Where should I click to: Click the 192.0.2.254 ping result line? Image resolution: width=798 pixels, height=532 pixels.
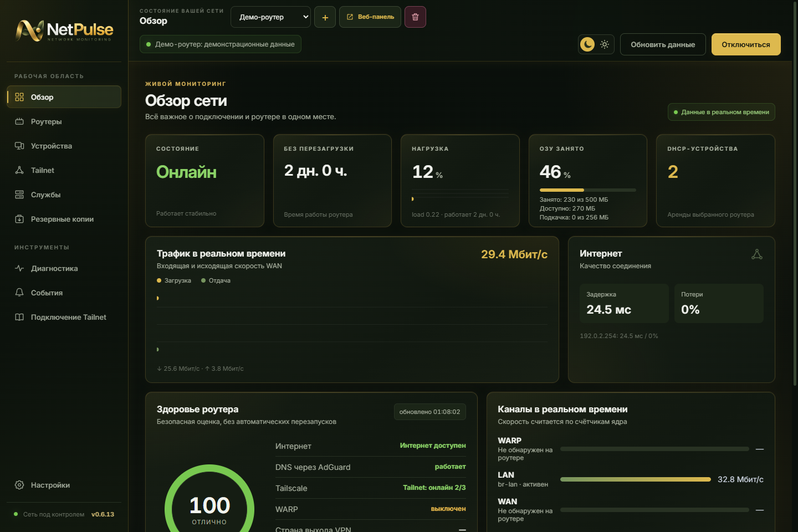click(619, 336)
